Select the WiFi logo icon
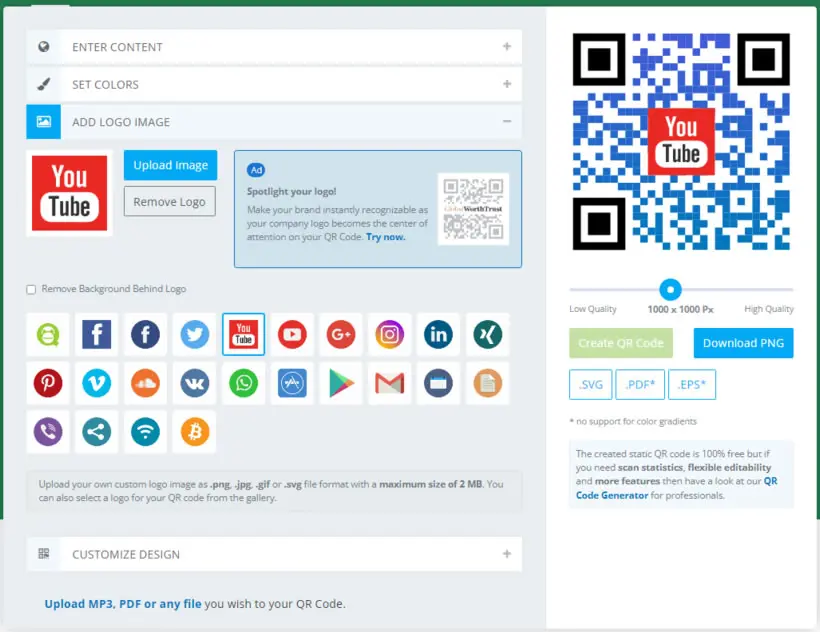Viewport: 820px width, 632px height. pyautogui.click(x=145, y=432)
